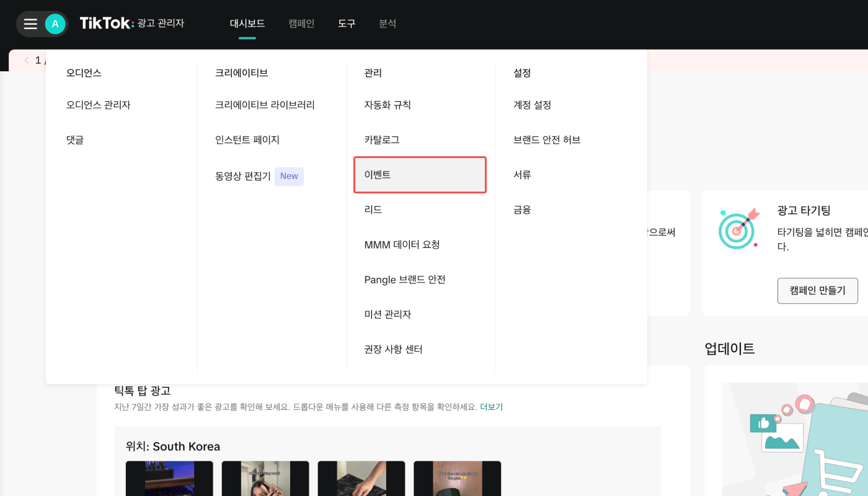Click the previous arrow in notification banner
Viewport: 868px width, 496px height.
pyautogui.click(x=27, y=60)
